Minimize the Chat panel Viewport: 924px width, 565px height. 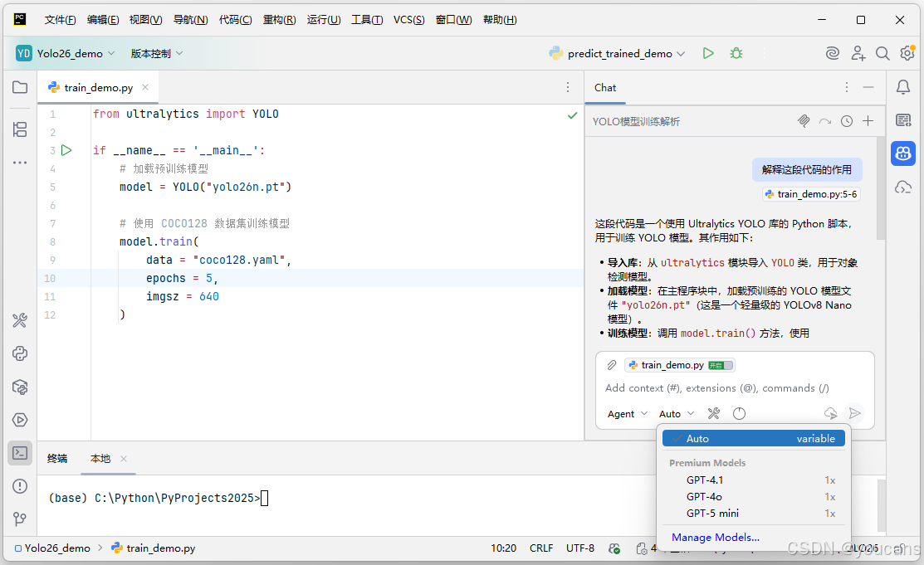[868, 87]
